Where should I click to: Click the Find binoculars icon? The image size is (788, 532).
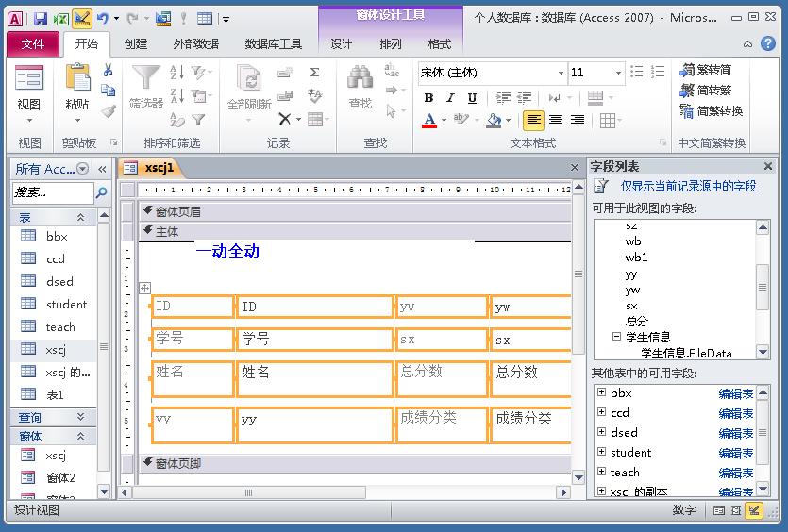360,80
